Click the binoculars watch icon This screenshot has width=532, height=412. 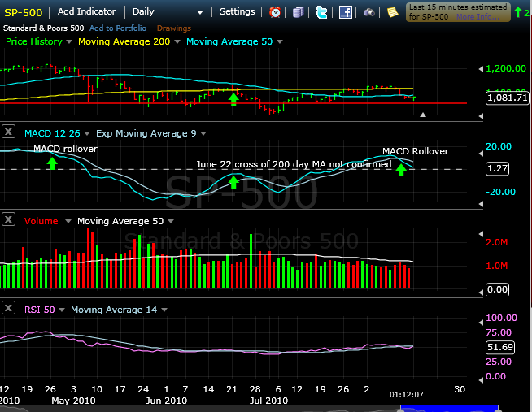(x=369, y=12)
